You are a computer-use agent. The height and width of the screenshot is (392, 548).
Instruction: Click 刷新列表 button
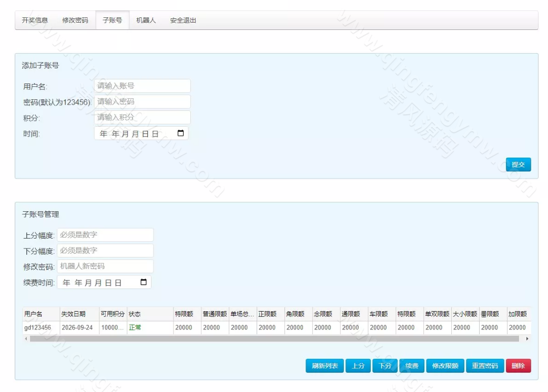(x=324, y=366)
